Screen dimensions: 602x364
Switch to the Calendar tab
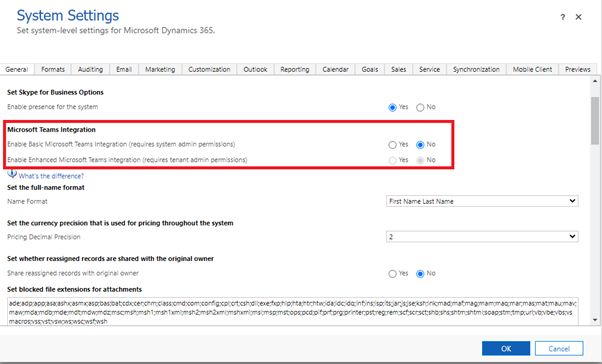click(335, 69)
